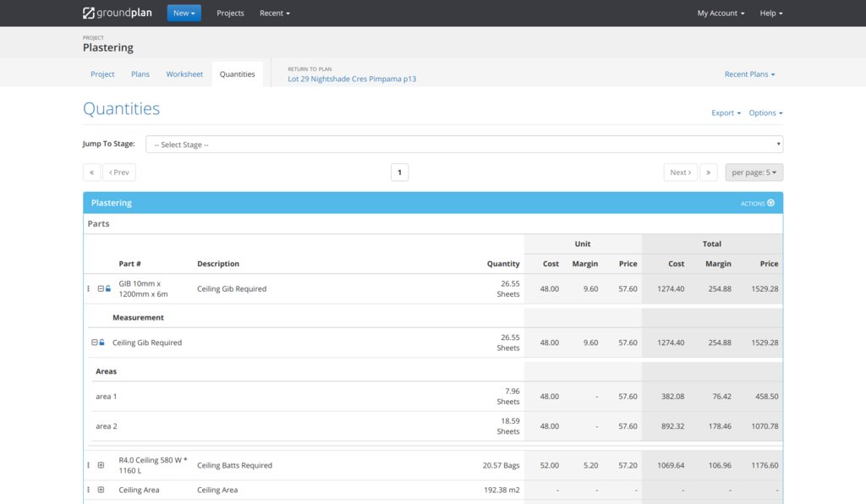Open the Plastering panel Actions menu

pos(757,203)
